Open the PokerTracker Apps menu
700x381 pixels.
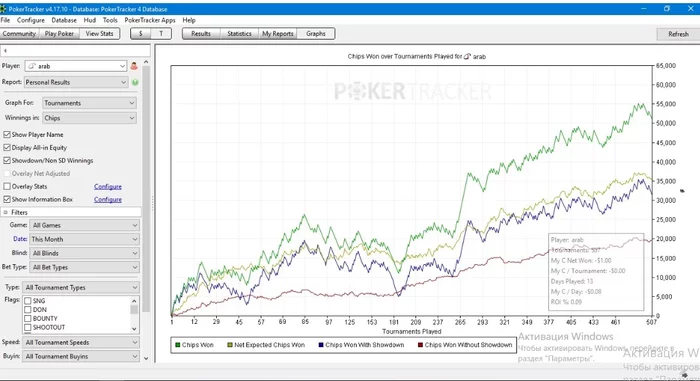tap(150, 20)
